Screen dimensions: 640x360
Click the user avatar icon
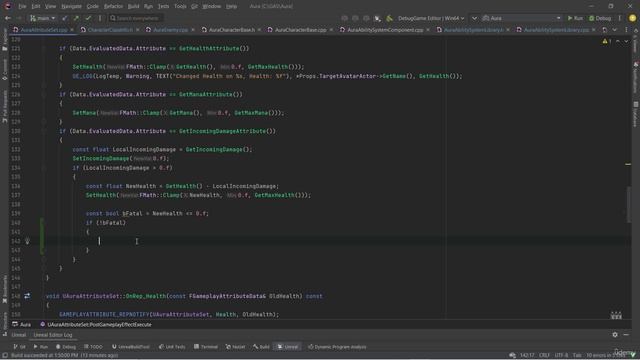(x=632, y=18)
